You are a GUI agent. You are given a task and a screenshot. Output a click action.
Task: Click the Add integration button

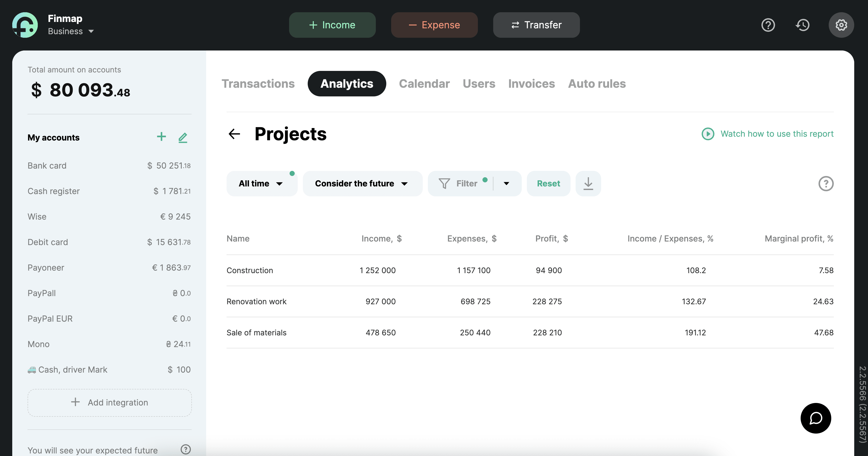click(109, 402)
